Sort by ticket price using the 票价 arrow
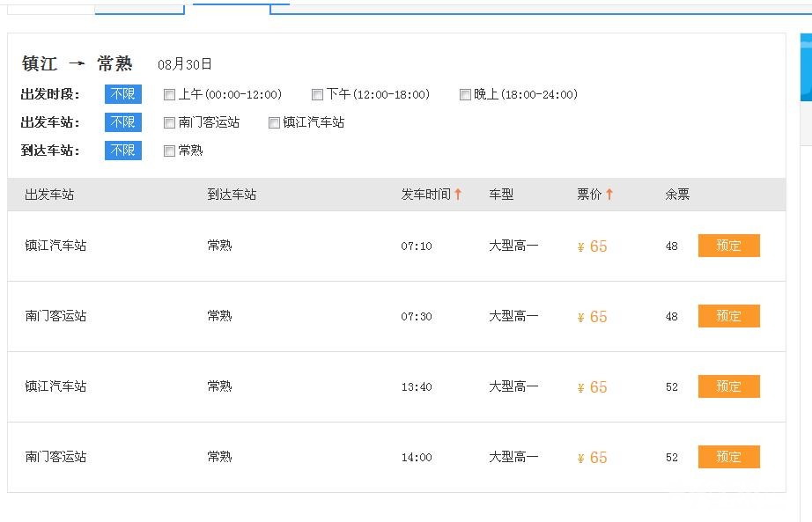The height and width of the screenshot is (522, 812). 609,195
